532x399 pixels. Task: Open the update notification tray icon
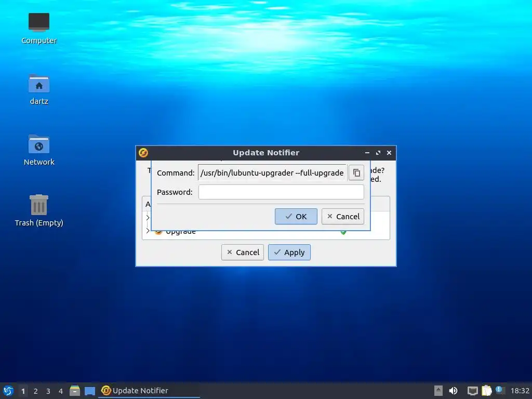[x=500, y=390]
